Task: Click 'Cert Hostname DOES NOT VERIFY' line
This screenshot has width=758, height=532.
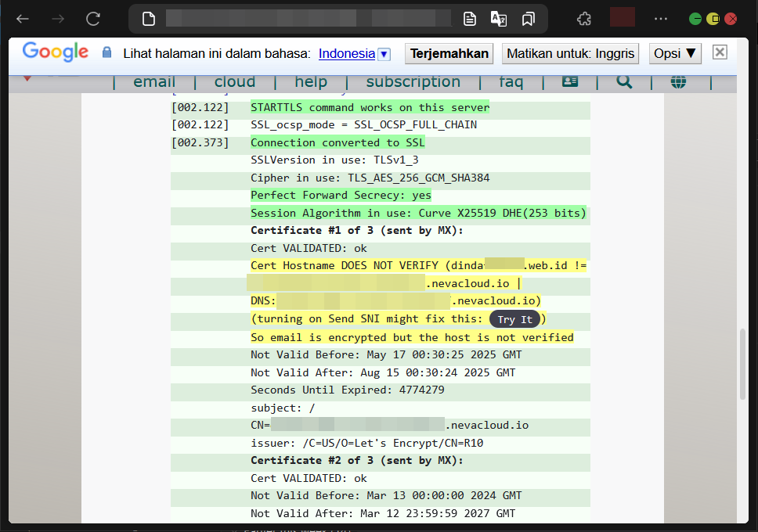Action: tap(418, 265)
